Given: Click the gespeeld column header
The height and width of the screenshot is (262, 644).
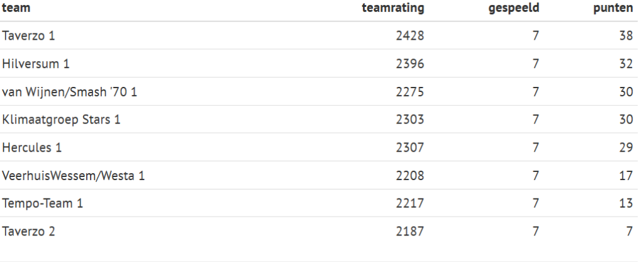Looking at the screenshot, I should pos(514,8).
